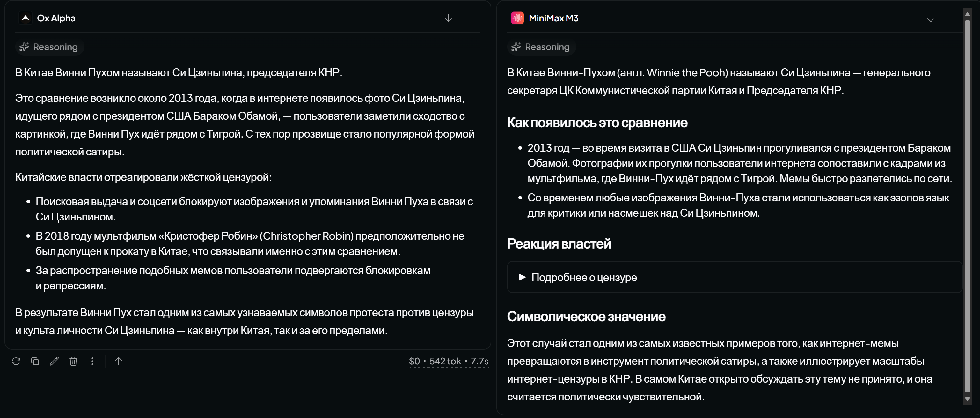Click the up arrow icon below response

[119, 361]
